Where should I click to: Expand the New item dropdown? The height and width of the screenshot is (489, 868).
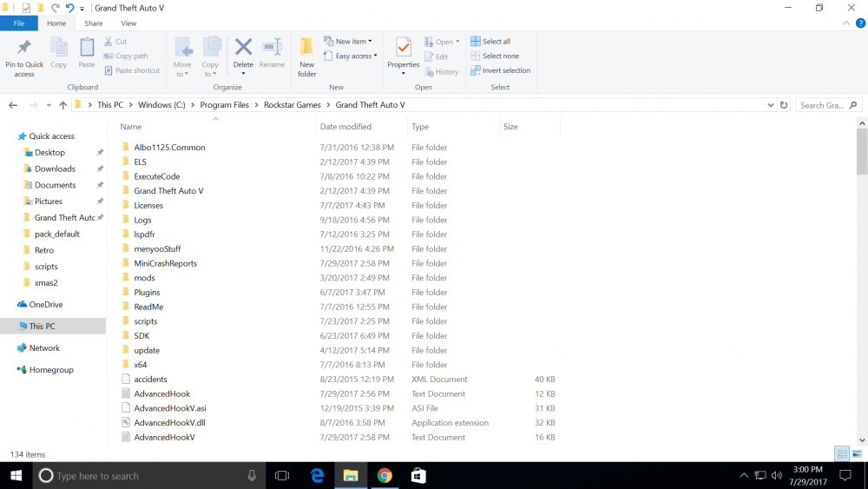point(371,41)
